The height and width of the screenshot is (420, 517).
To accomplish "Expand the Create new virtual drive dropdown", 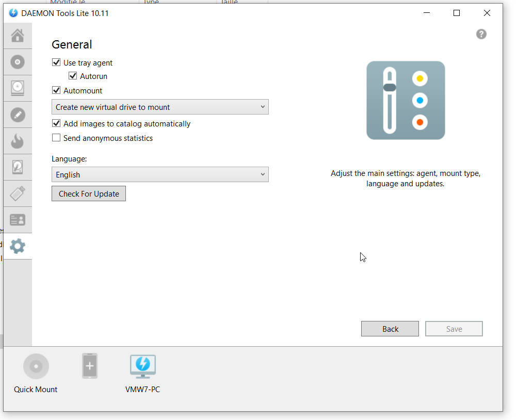I will coord(160,107).
